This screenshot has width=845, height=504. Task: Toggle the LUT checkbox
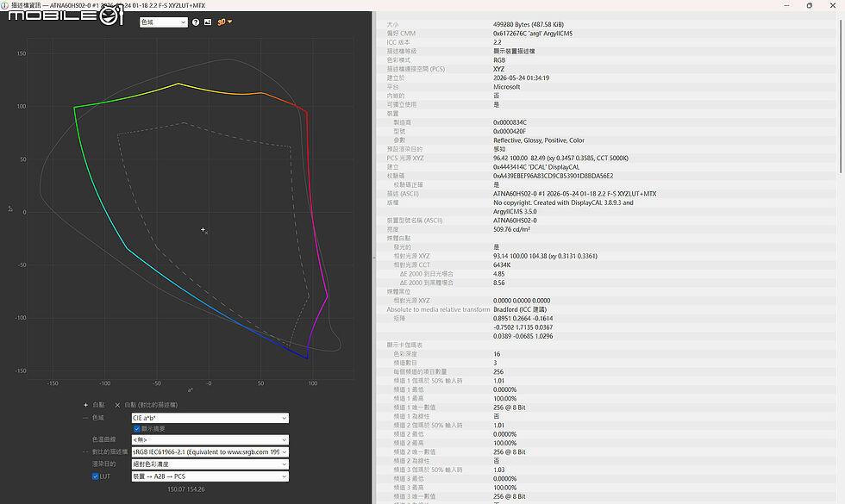96,476
